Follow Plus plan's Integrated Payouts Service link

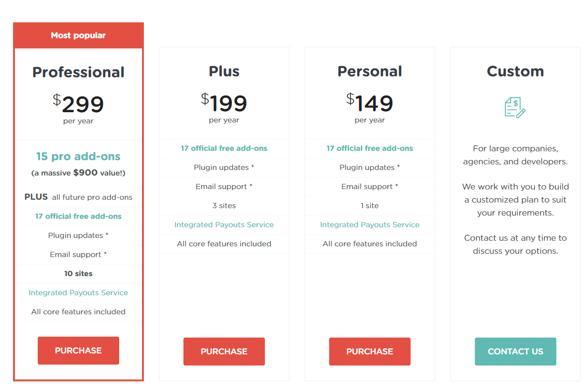[x=224, y=225]
